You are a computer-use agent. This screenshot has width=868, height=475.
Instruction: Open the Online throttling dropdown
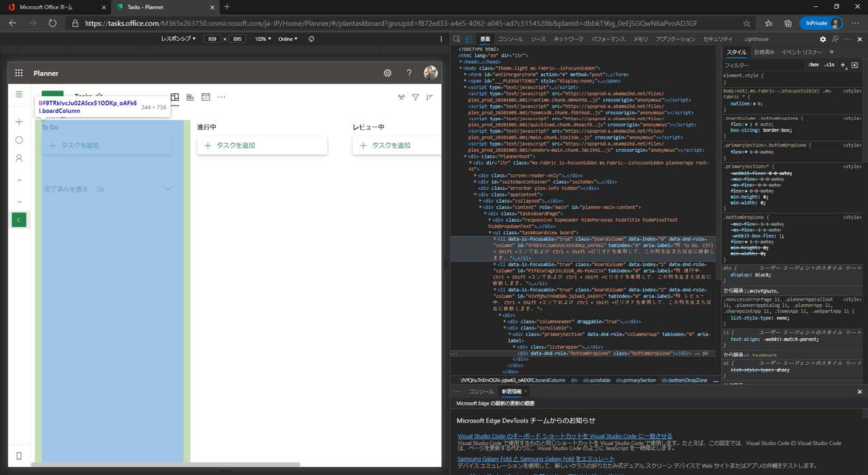pyautogui.click(x=288, y=39)
